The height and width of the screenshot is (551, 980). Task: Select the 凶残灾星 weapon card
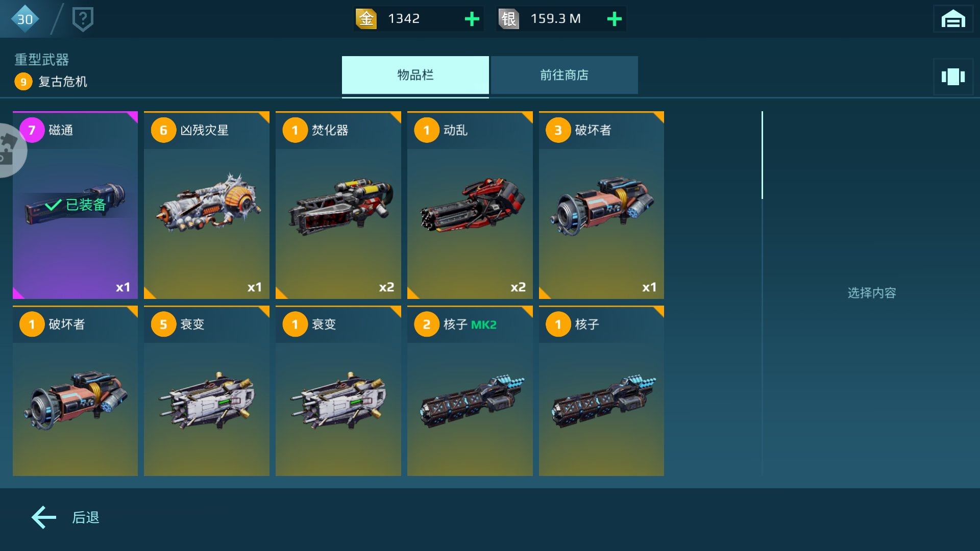coord(207,205)
